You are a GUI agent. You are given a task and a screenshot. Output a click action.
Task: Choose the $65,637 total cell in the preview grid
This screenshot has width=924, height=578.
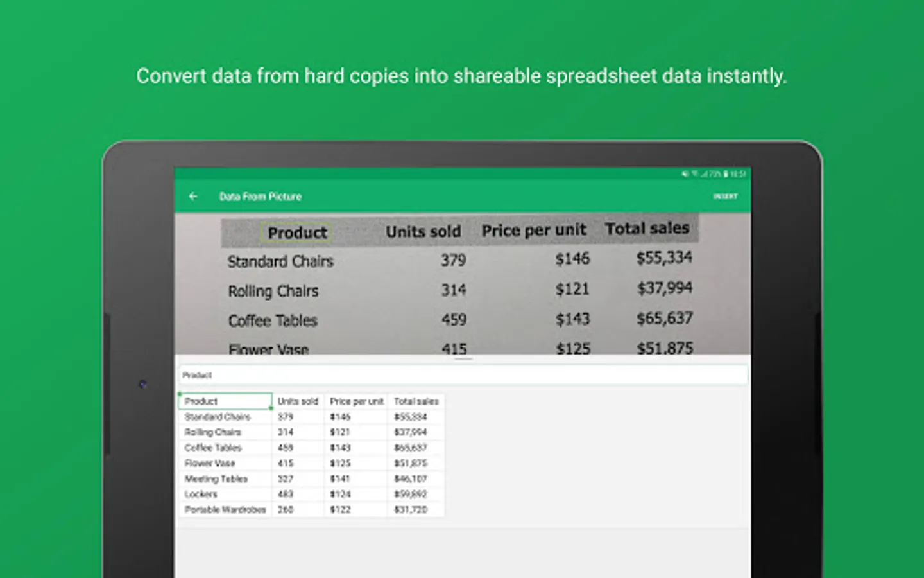(x=416, y=448)
